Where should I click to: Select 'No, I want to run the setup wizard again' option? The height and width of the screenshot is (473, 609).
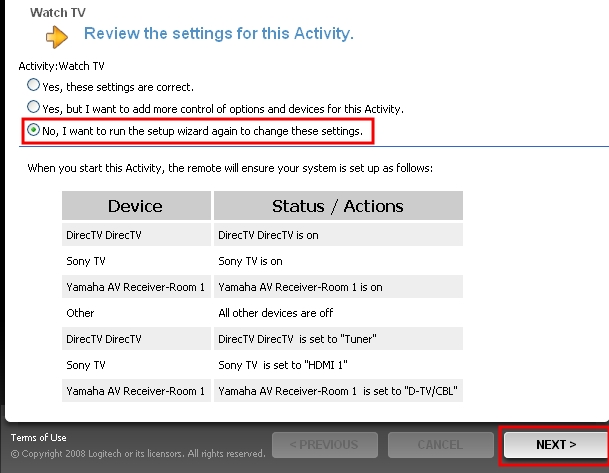tap(33, 130)
